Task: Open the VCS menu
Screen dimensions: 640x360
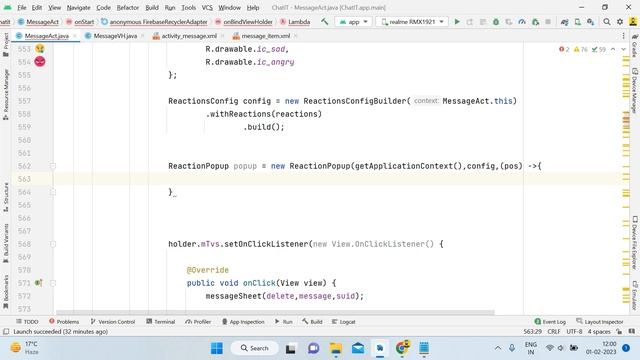Action: point(207,7)
